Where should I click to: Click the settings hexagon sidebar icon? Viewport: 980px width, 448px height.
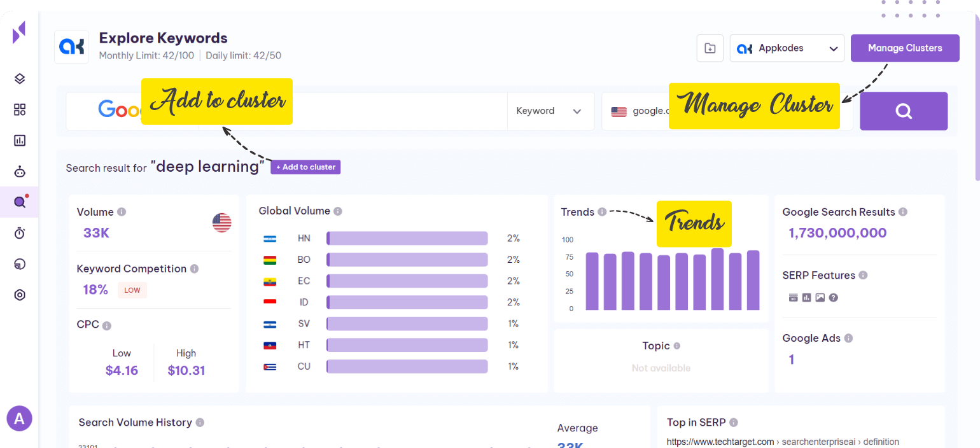pos(20,295)
